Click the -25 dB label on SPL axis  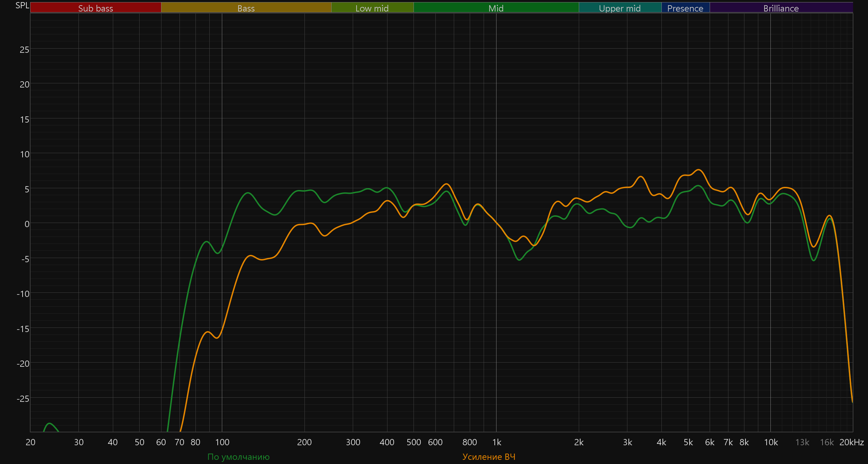coord(23,399)
